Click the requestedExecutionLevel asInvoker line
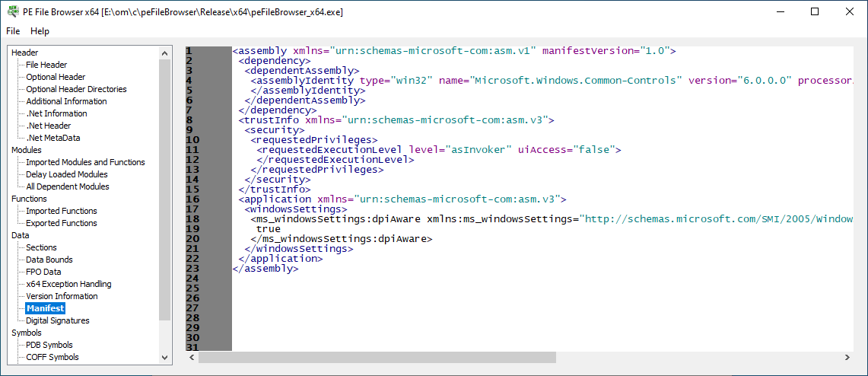This screenshot has height=376, width=868. [440, 149]
